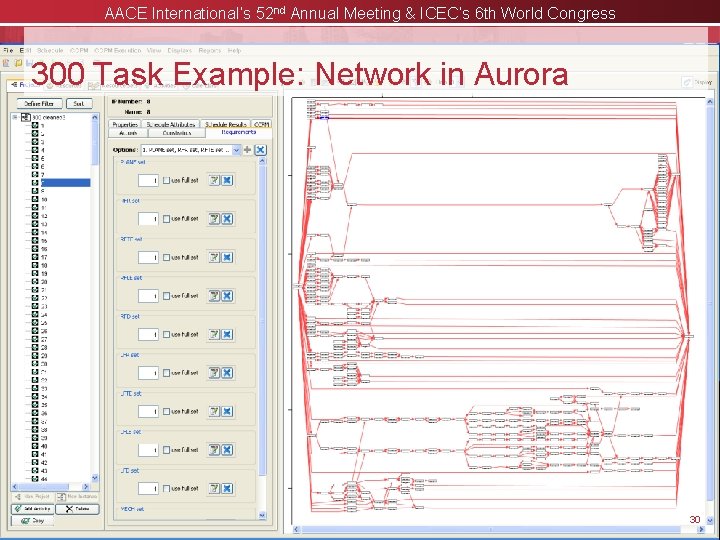Click the blue X icon in LH set
This screenshot has height=540, width=720.
click(x=227, y=372)
